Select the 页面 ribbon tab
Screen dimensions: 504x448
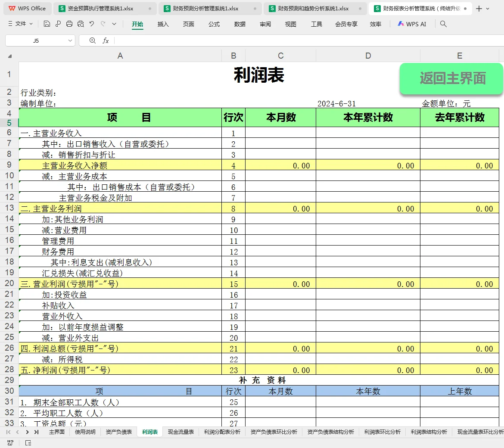coord(188,24)
